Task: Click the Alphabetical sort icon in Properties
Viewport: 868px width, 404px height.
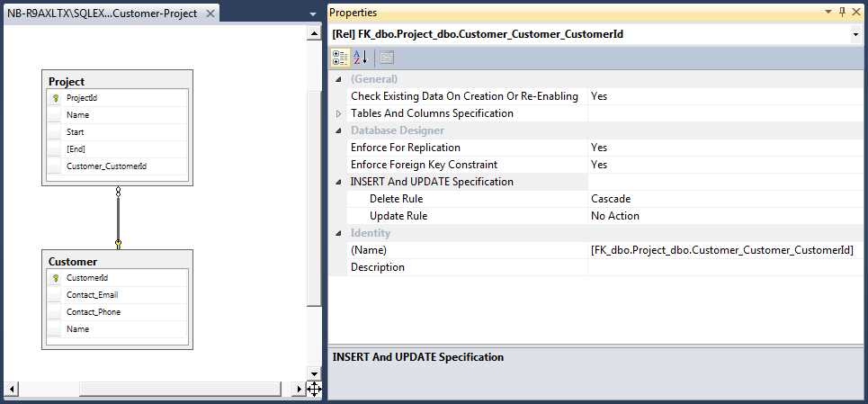Action: [361, 57]
